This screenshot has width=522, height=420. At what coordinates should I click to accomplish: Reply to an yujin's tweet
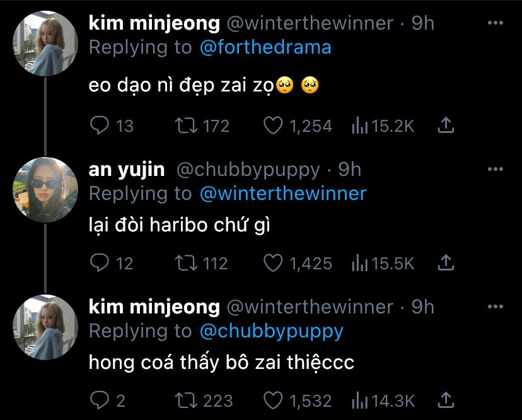coord(99,263)
